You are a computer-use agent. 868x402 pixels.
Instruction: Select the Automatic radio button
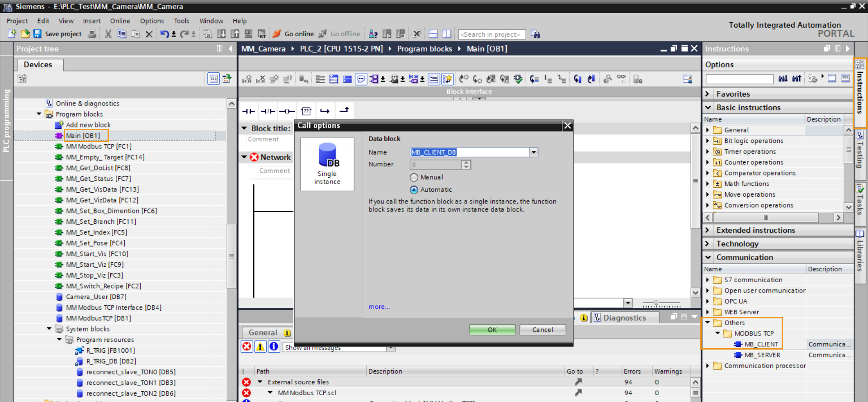(414, 190)
